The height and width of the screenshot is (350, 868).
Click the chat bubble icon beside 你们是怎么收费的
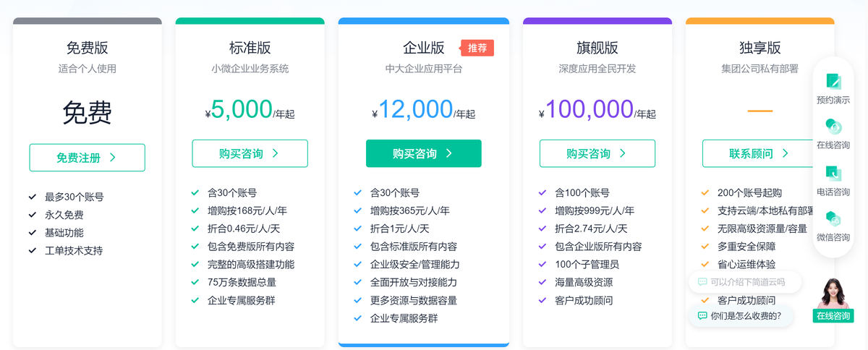point(702,316)
